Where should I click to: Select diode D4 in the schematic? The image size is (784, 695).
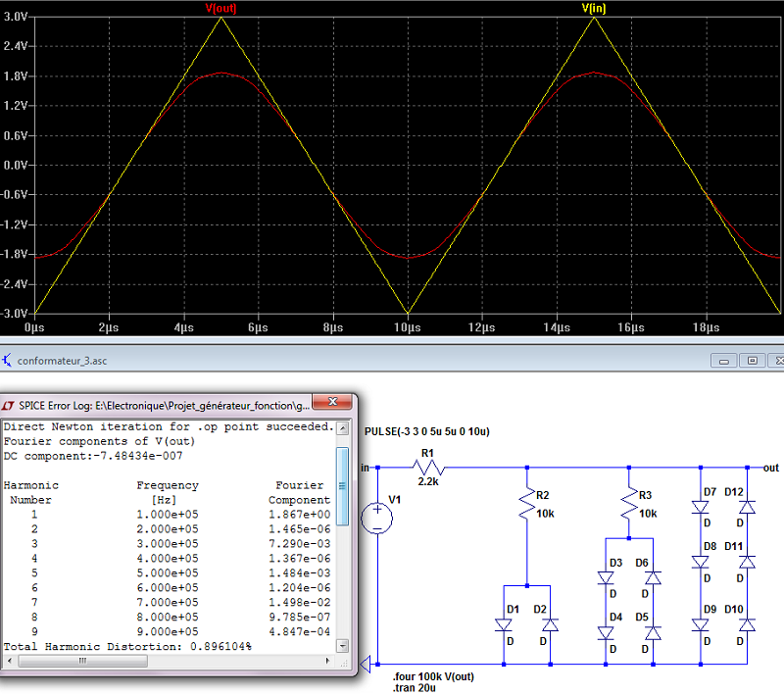(606, 633)
